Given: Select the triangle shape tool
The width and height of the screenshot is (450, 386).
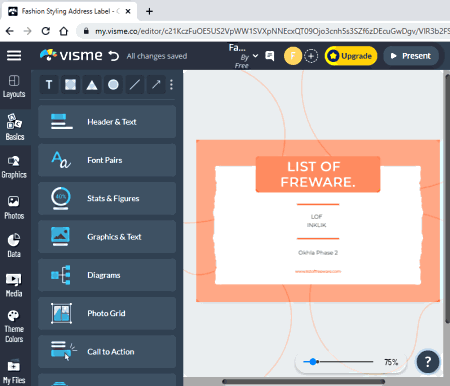Looking at the screenshot, I should (x=92, y=85).
